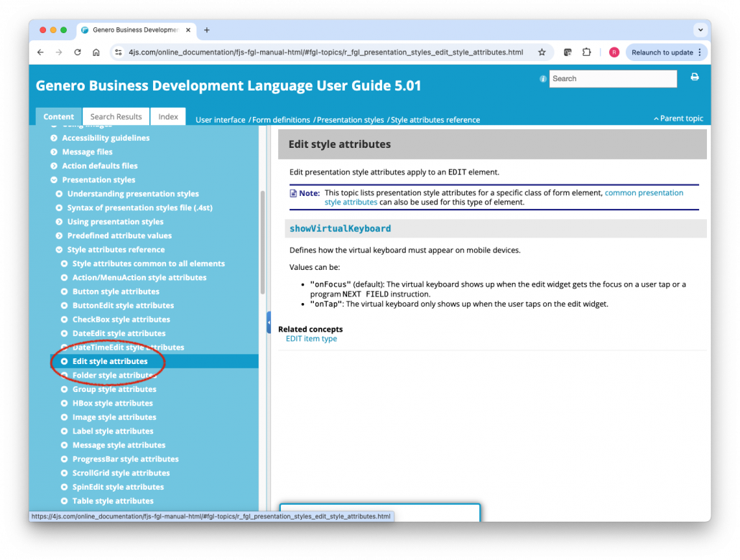Select DateTimeEdit style attributes
740x560 pixels.
point(129,347)
